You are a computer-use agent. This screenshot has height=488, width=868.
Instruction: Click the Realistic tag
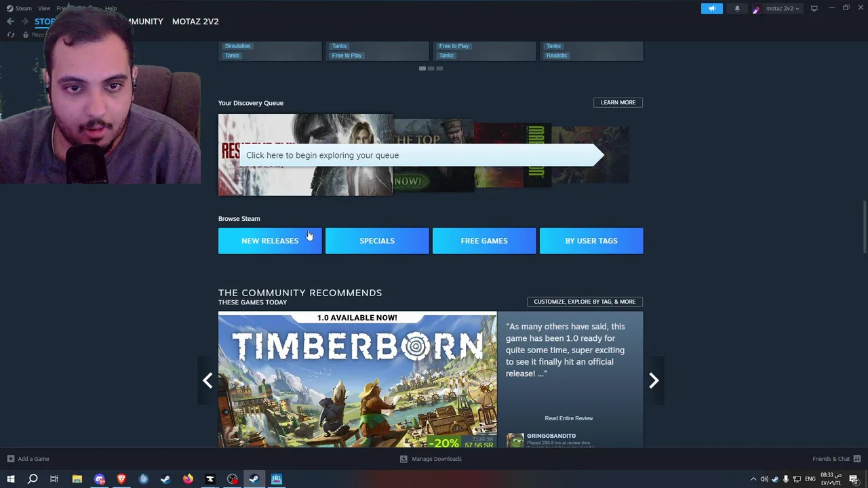pos(557,56)
